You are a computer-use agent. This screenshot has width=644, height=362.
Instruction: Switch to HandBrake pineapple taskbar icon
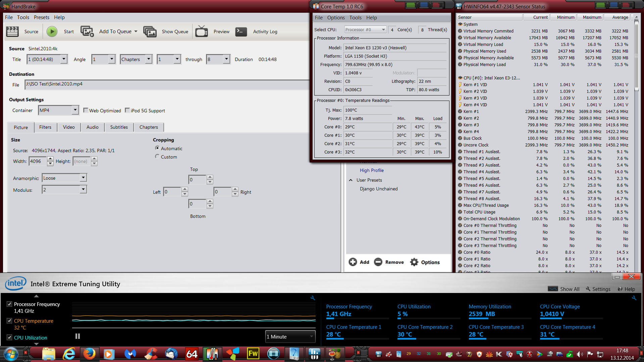[x=334, y=354]
